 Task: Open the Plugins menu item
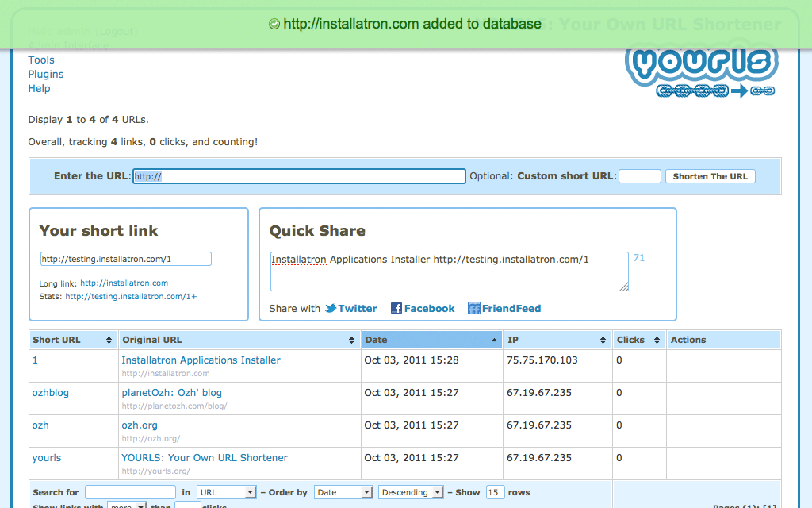click(x=46, y=75)
